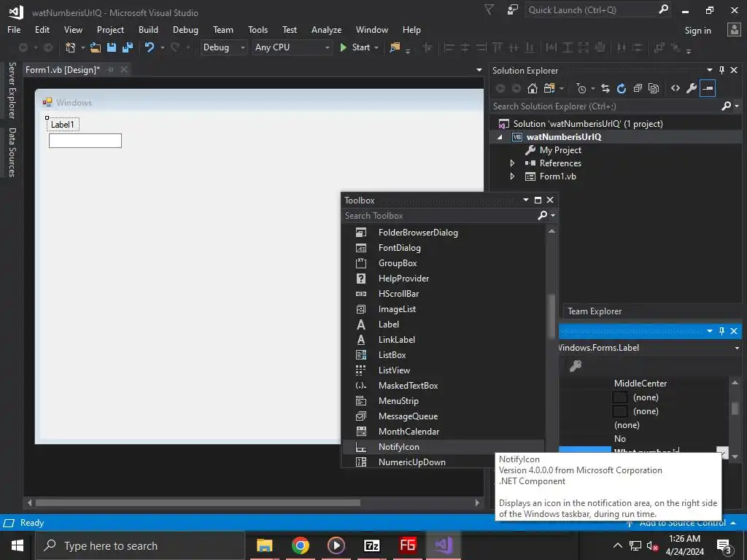The height and width of the screenshot is (560, 747).
Task: Click the Toolbox scroll up arrow
Action: pos(551,231)
